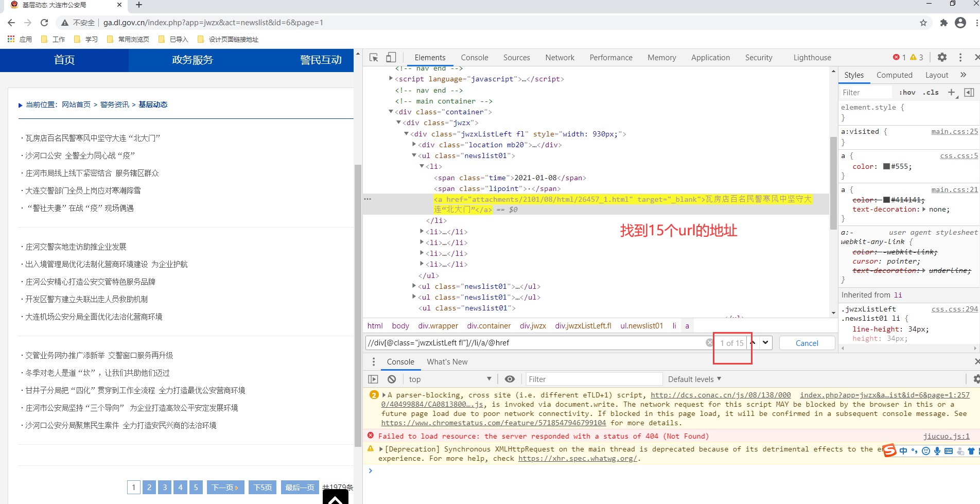Click the errors count indicator
Image resolution: width=980 pixels, height=504 pixels.
pyautogui.click(x=900, y=57)
